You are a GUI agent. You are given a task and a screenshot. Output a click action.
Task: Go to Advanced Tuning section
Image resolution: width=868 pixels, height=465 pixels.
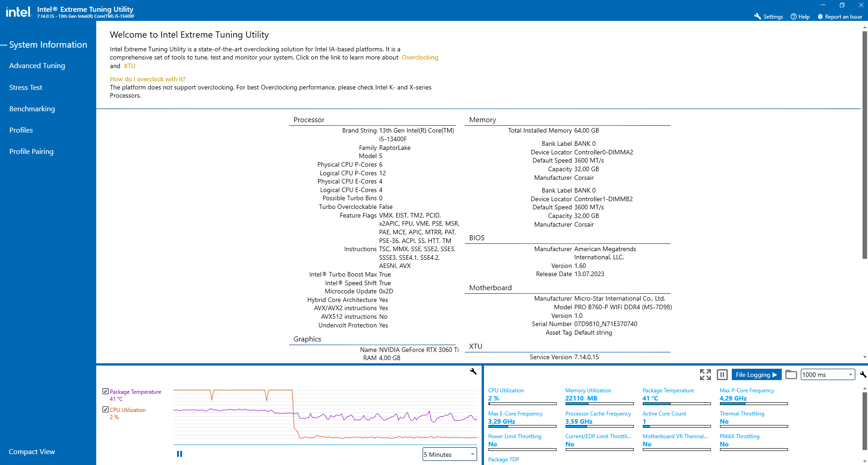tap(37, 66)
